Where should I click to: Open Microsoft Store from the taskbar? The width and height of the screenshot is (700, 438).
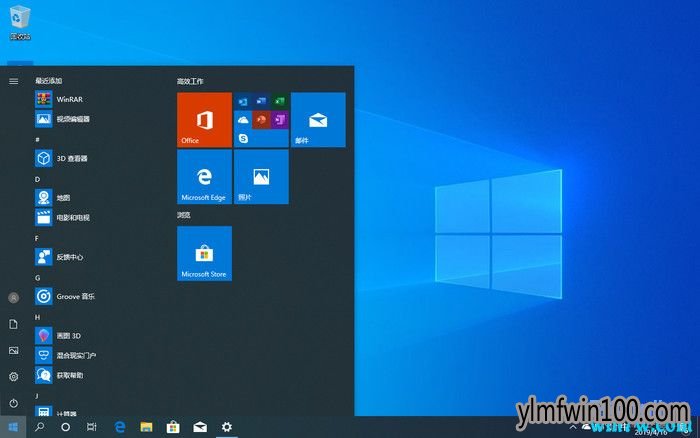tap(173, 427)
